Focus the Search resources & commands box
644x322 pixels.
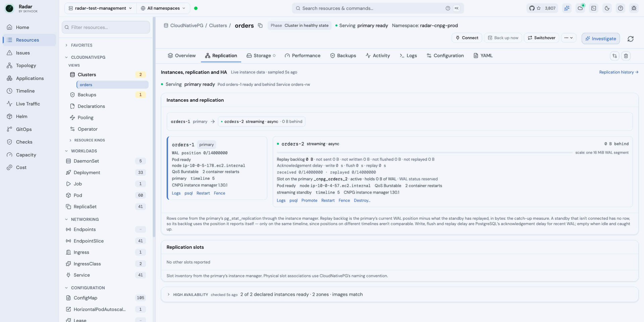pos(378,8)
